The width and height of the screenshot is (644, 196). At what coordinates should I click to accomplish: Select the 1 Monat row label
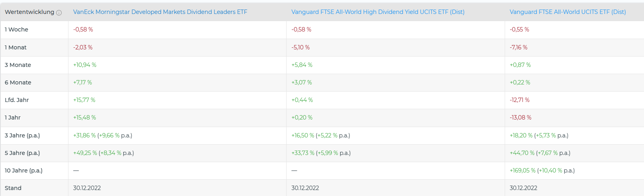tap(16, 47)
